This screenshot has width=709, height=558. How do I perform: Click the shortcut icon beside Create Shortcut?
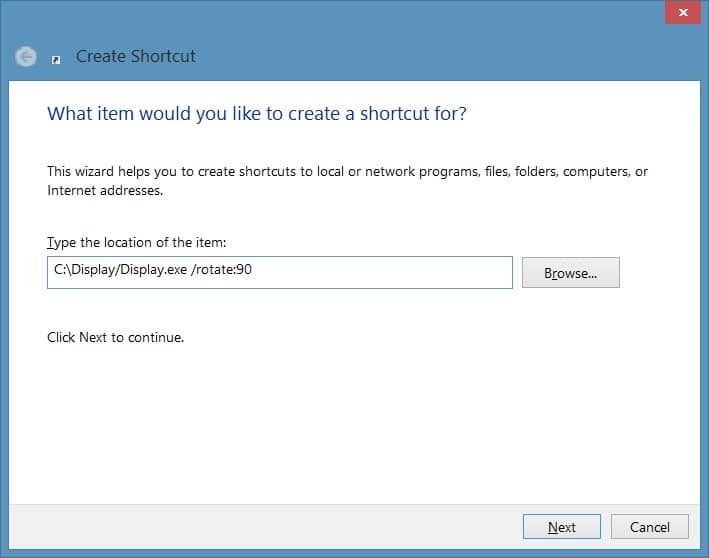[x=56, y=60]
